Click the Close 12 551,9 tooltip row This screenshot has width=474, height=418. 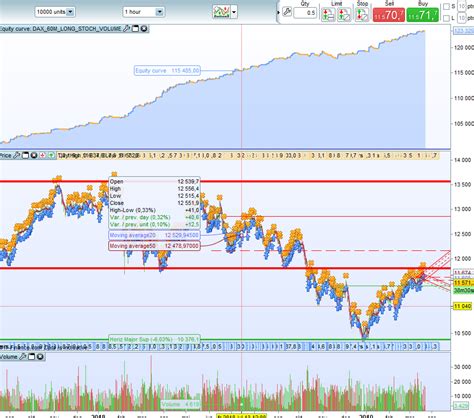coord(154,203)
